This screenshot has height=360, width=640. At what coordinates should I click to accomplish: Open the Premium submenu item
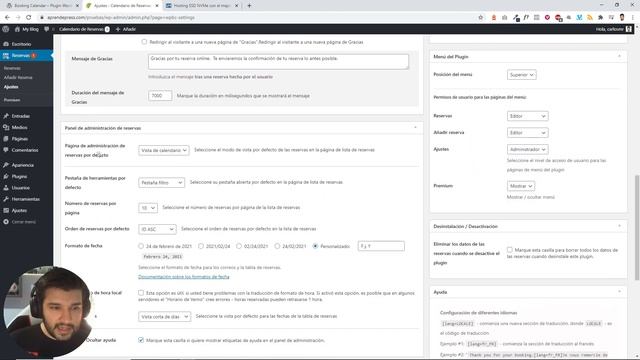pyautogui.click(x=12, y=100)
